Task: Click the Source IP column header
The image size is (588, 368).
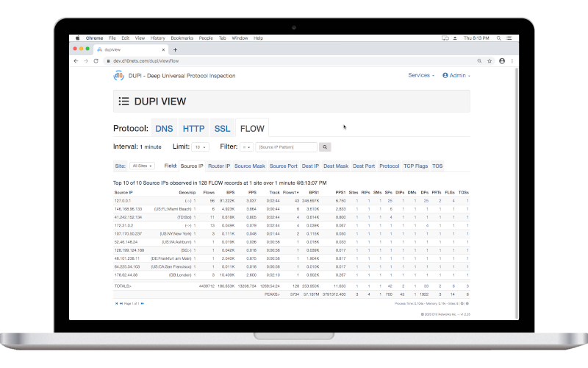Action: coord(123,192)
